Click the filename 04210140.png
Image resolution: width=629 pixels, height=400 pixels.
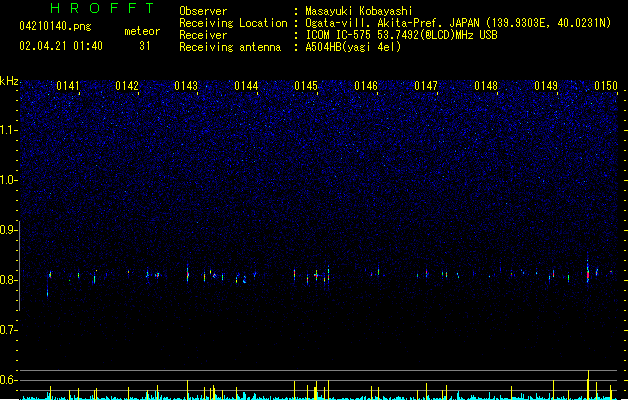pyautogui.click(x=55, y=26)
